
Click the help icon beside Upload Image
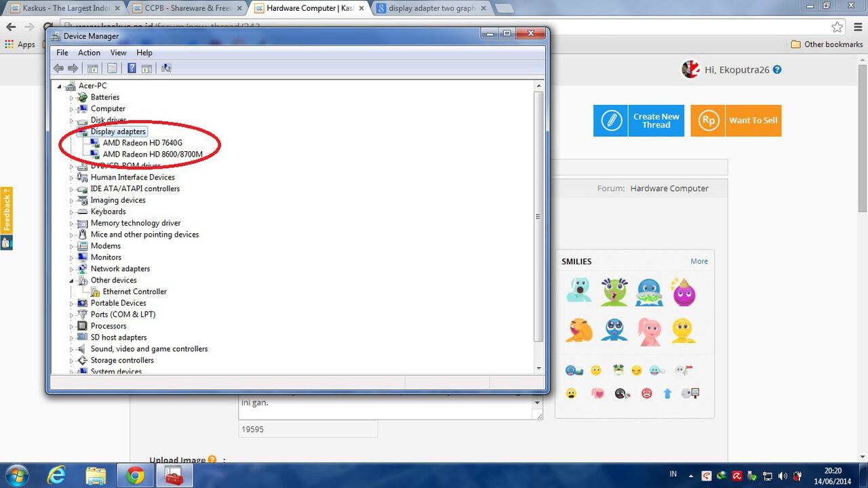[x=212, y=460]
